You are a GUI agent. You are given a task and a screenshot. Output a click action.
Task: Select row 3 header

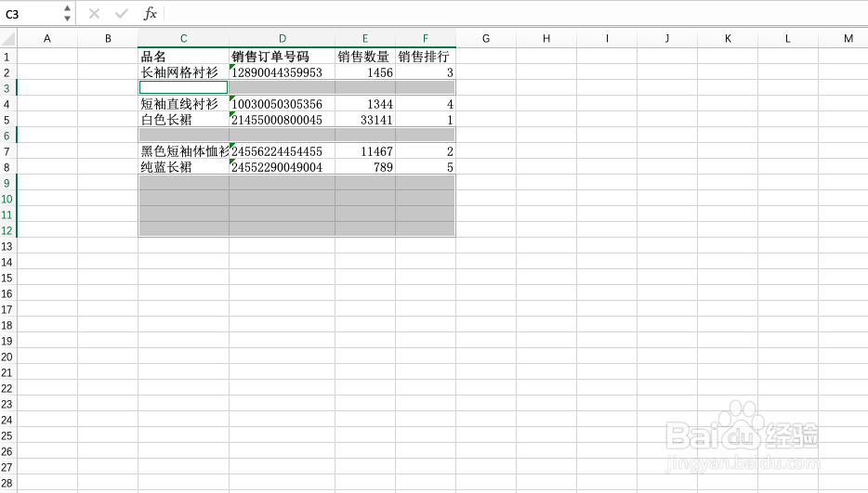pos(7,88)
